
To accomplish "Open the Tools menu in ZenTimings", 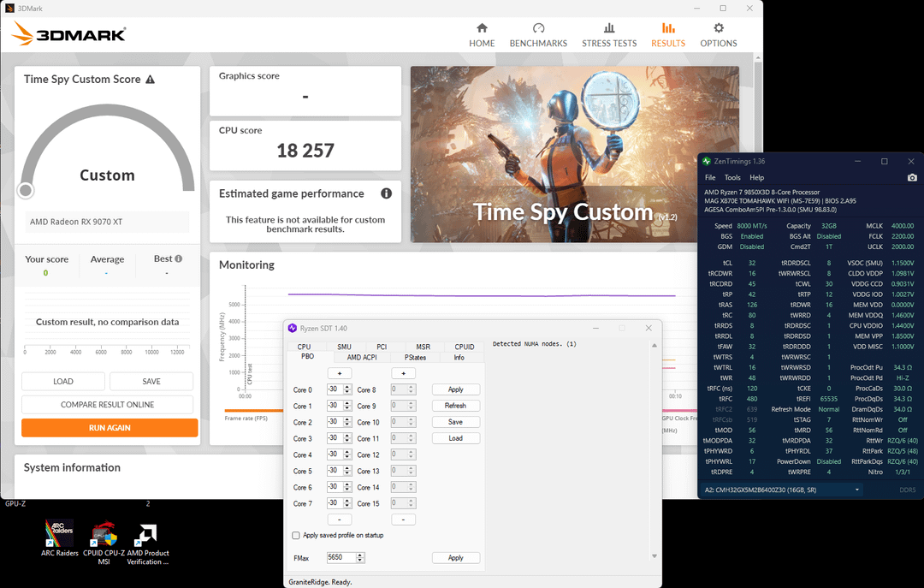I will (732, 177).
